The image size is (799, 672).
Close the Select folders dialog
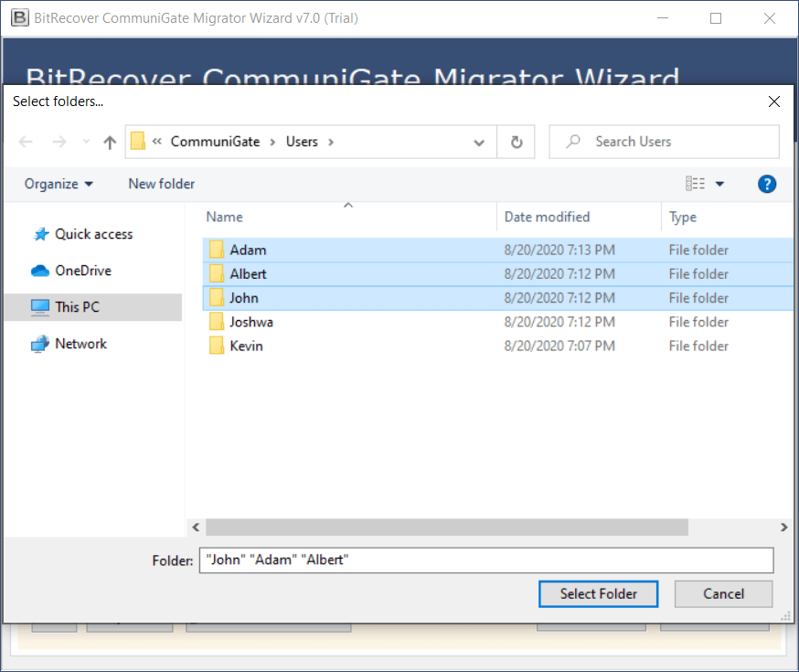coord(773,101)
